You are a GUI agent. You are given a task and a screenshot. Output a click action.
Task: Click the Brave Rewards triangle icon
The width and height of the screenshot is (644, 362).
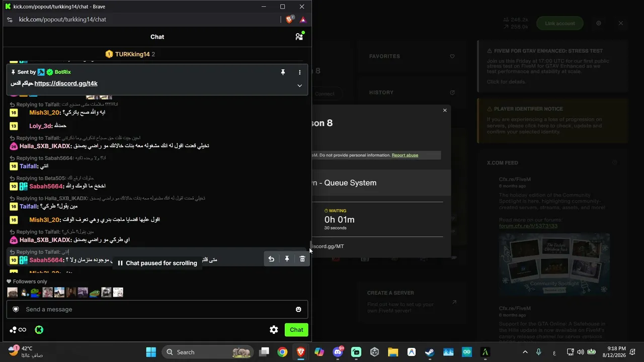tap(303, 20)
